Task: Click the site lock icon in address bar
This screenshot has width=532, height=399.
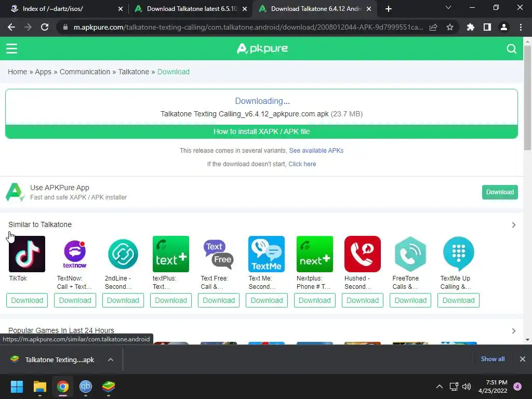Action: [65, 27]
